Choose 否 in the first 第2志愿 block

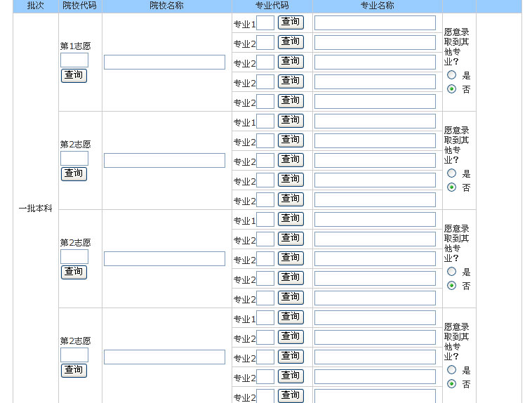(451, 187)
